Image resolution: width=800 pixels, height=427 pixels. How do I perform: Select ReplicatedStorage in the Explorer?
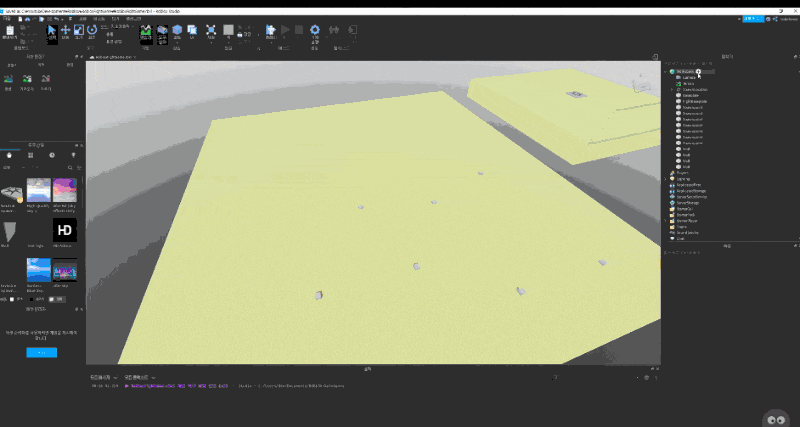pos(691,191)
